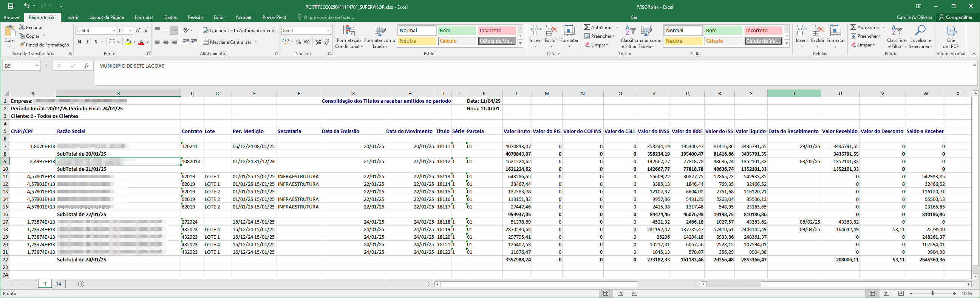The width and height of the screenshot is (980, 298).
Task: Decrease font size with the smaller A
Action: 146,31
